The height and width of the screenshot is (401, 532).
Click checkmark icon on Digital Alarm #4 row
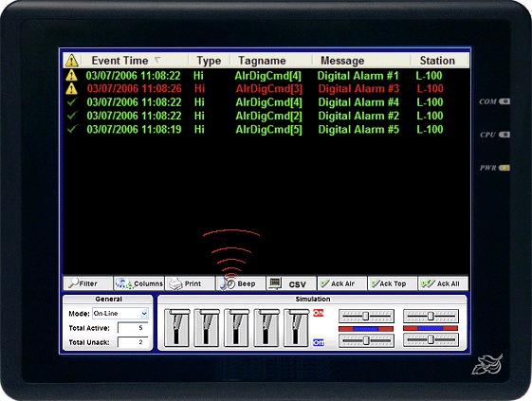click(72, 101)
